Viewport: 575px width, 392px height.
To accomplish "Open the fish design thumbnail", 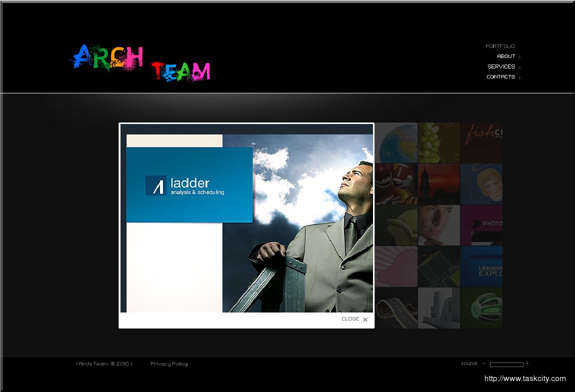I will pos(481,142).
